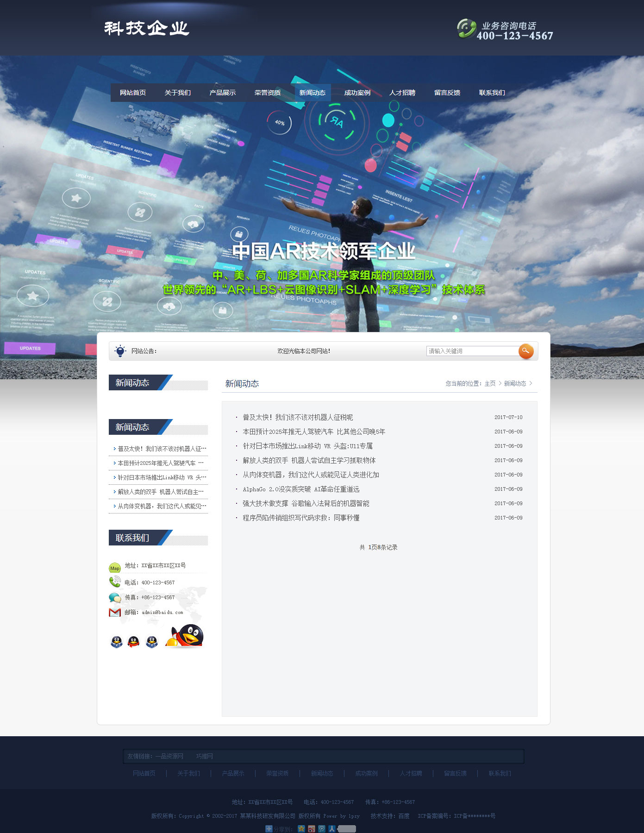Screen dimensions: 644x833
Task: Click the blue plus share icon
Action: click(x=269, y=829)
